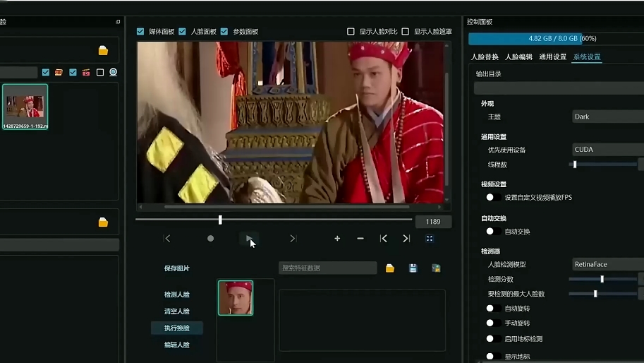Toggle fullscreen preview icon

point(430,239)
